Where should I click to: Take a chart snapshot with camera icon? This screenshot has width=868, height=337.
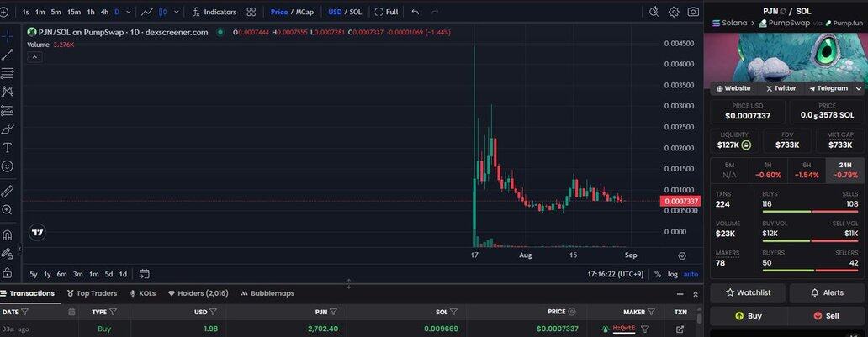[x=693, y=12]
